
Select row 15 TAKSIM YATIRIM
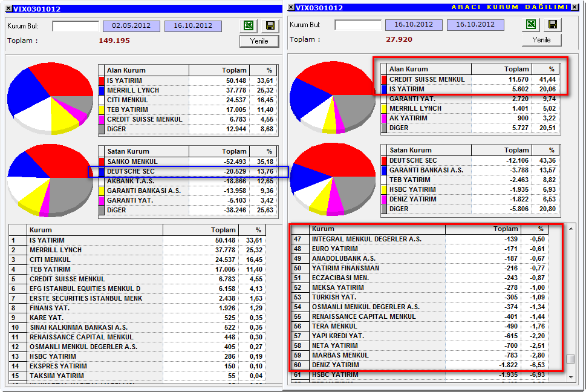click(x=137, y=376)
